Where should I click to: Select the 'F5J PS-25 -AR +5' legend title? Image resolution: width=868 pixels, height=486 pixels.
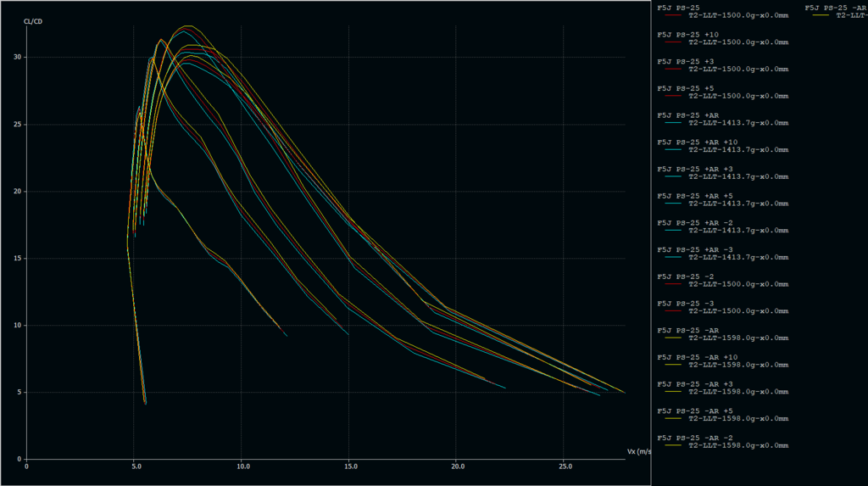pos(695,411)
